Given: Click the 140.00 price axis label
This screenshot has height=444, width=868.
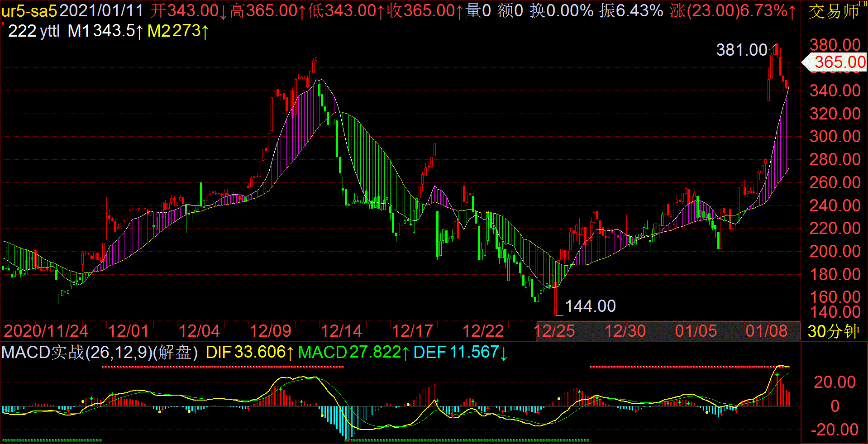Looking at the screenshot, I should pos(835,312).
